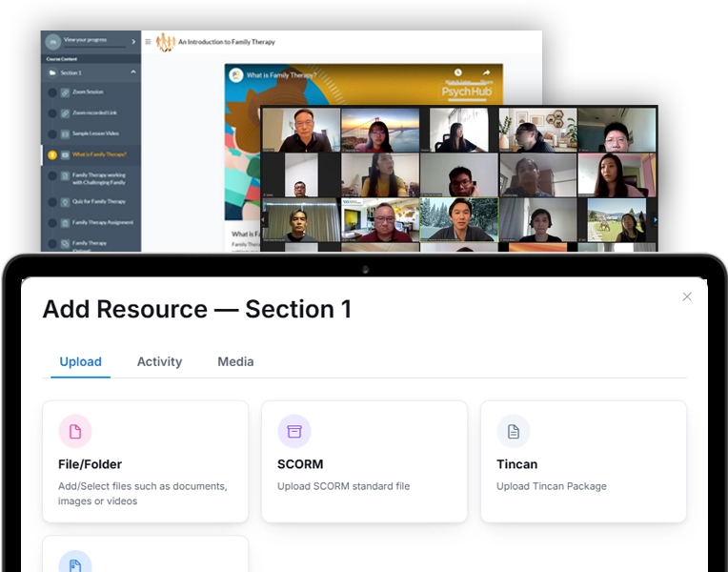Image resolution: width=728 pixels, height=572 pixels.
Task: Click the video icon beside Sample Lesson Video
Action: pyautogui.click(x=65, y=134)
